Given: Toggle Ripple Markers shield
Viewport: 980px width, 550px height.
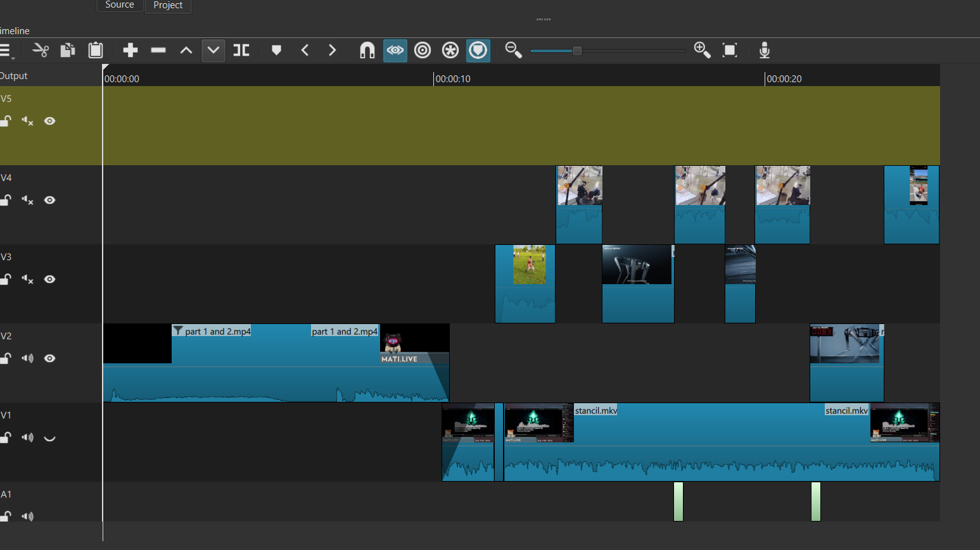Looking at the screenshot, I should click(478, 50).
